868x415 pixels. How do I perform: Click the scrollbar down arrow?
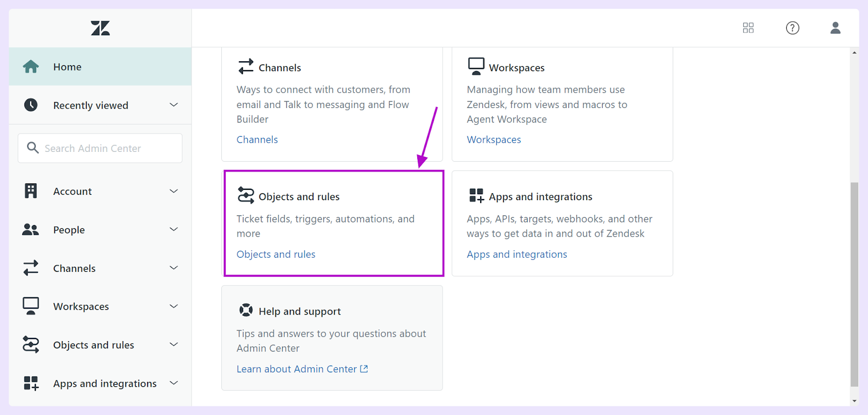[854, 401]
